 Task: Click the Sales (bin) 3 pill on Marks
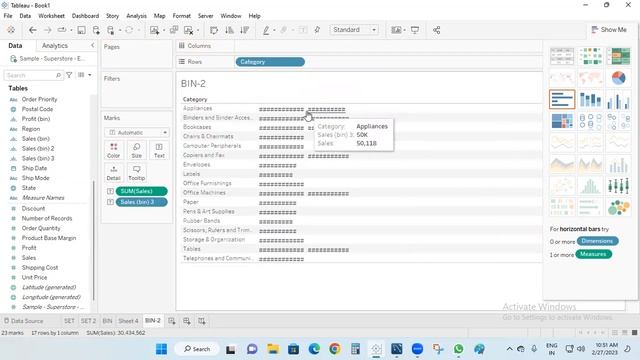tap(142, 202)
